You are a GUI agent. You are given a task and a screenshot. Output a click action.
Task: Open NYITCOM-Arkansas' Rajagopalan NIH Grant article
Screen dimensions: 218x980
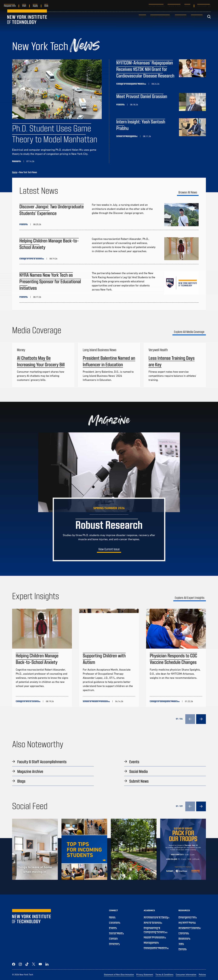[x=145, y=69]
